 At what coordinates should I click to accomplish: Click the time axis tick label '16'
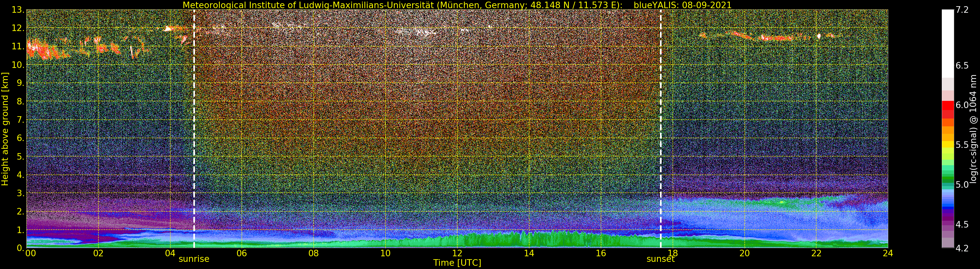601,253
